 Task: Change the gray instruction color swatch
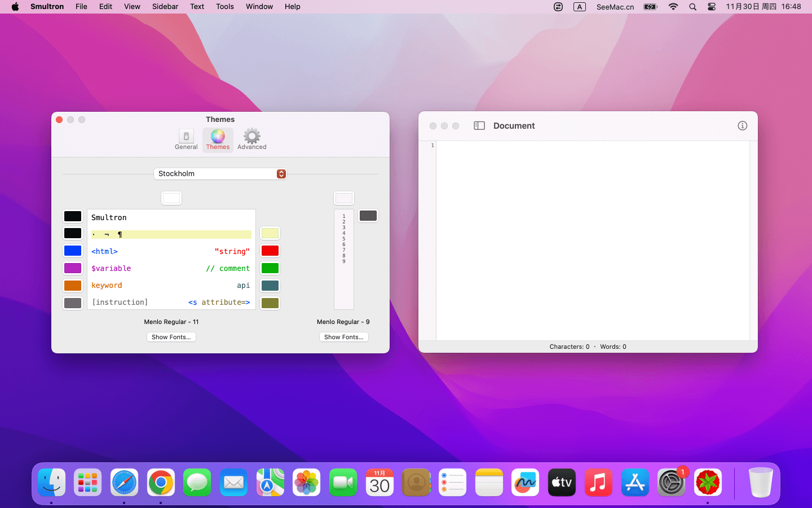(x=73, y=303)
